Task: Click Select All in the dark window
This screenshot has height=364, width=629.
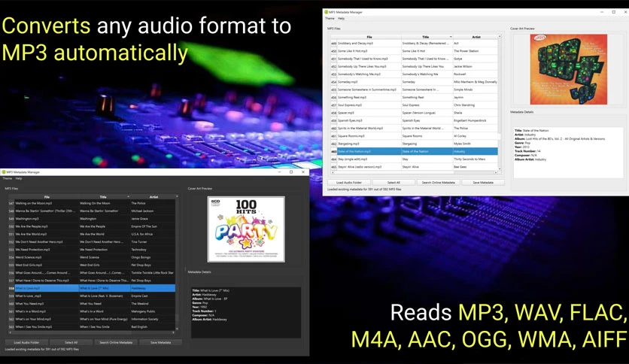Action: click(x=71, y=342)
